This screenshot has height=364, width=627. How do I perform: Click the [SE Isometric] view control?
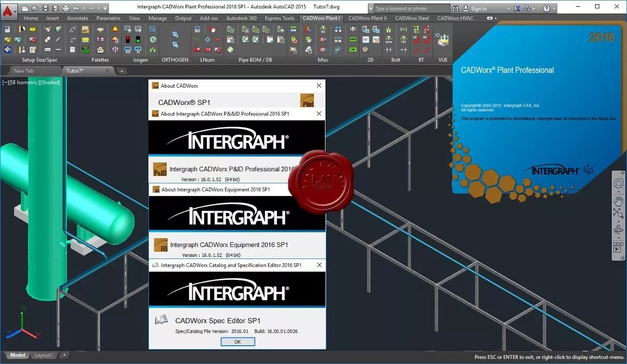24,83
